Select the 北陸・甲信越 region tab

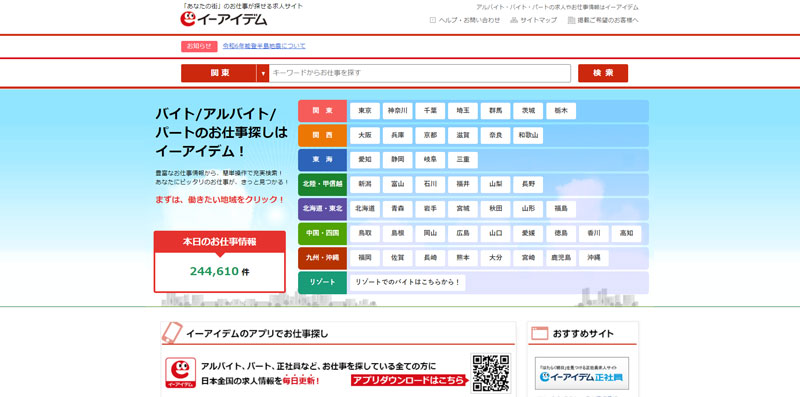[322, 184]
